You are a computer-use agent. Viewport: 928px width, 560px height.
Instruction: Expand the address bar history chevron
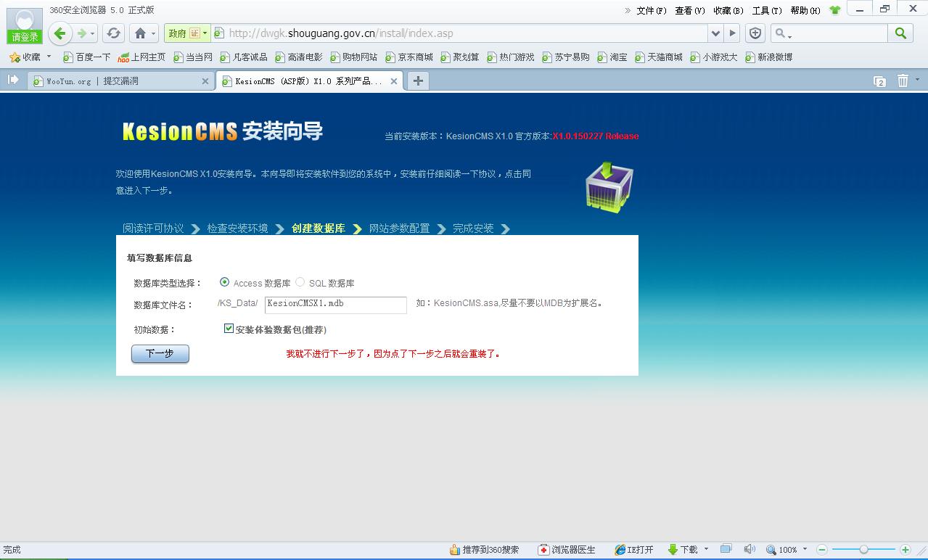click(716, 33)
